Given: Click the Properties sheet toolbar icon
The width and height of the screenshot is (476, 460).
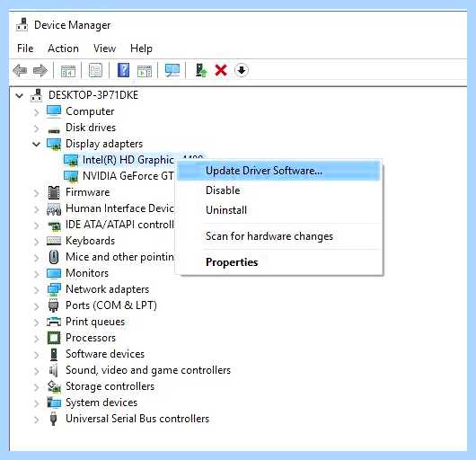Looking at the screenshot, I should 95,70.
